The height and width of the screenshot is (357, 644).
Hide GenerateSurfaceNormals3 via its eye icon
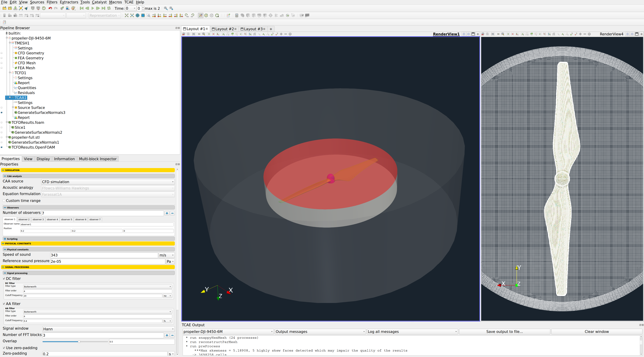[2, 113]
